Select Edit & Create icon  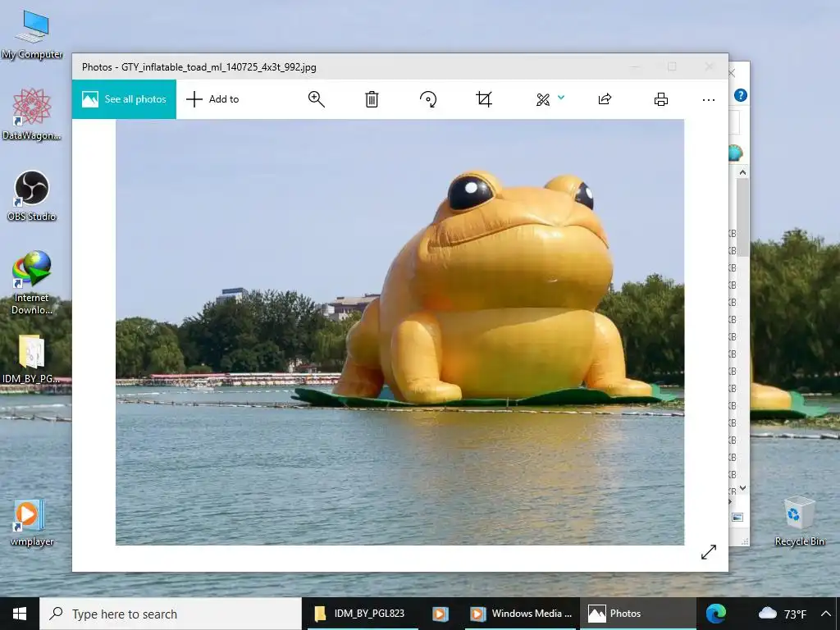pos(543,99)
